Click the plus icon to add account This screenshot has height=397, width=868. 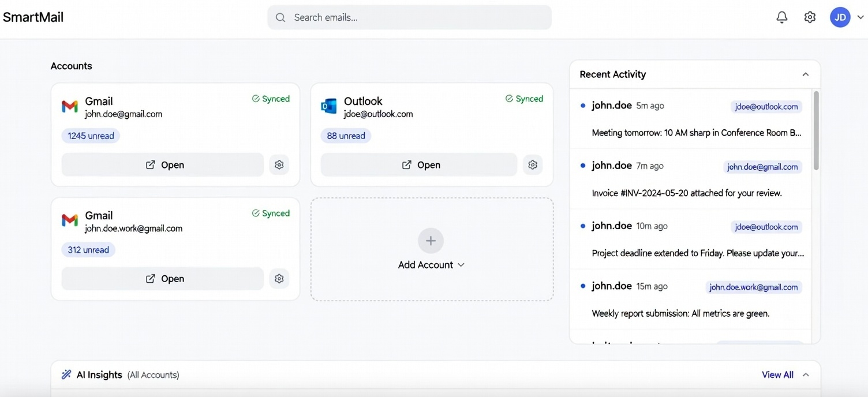tap(431, 241)
